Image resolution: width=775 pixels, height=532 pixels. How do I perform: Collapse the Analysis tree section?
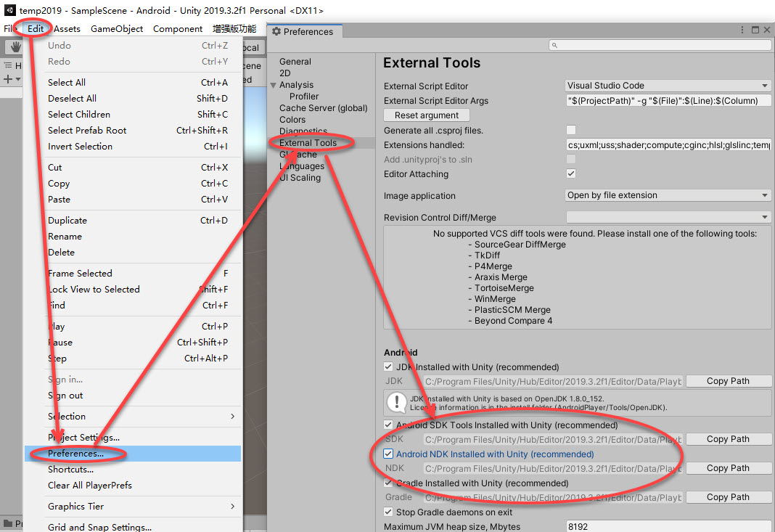(274, 85)
